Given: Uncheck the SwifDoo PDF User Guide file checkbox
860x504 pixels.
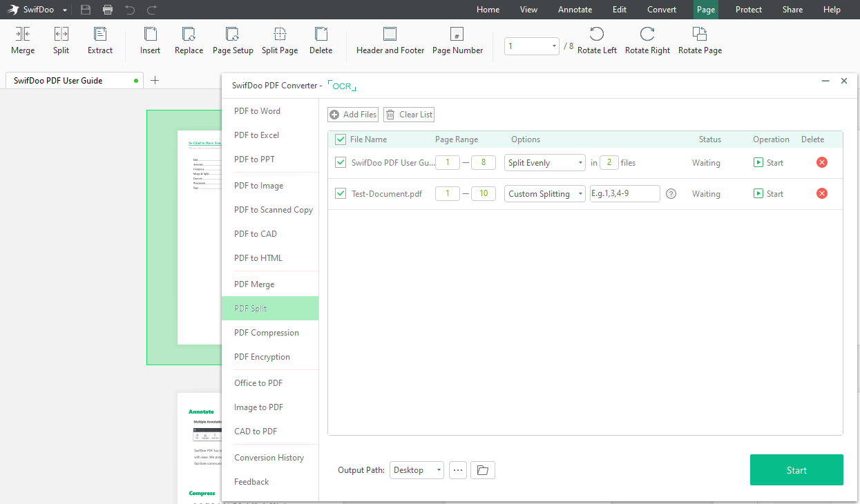Looking at the screenshot, I should 341,163.
